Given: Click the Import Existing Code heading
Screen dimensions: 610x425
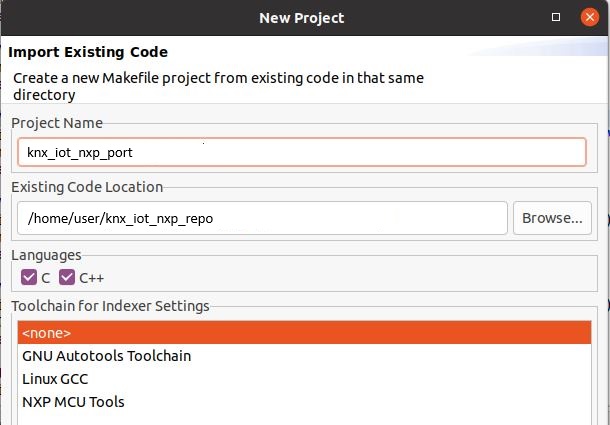Looking at the screenshot, I should [88, 52].
